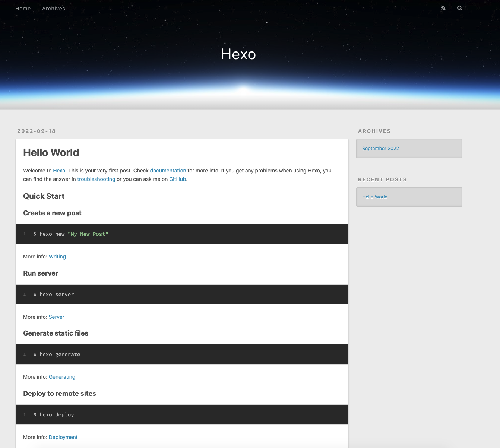Click the hexo new "My New Post" code
The image size is (500, 448).
(x=71, y=234)
